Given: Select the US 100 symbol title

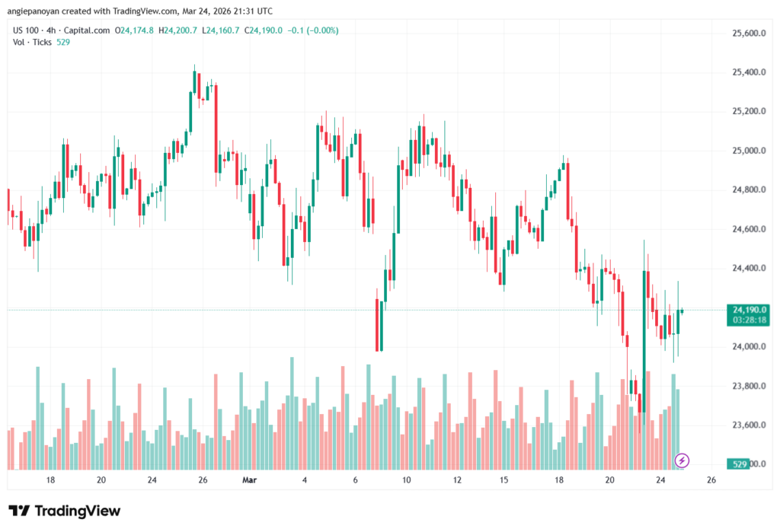Looking at the screenshot, I should [26, 30].
